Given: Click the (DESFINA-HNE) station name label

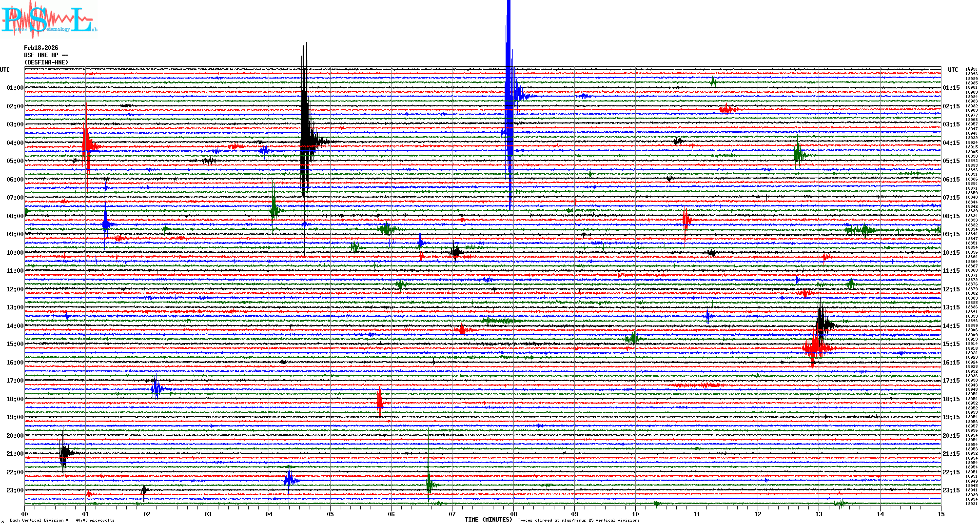Looking at the screenshot, I should pyautogui.click(x=46, y=62).
